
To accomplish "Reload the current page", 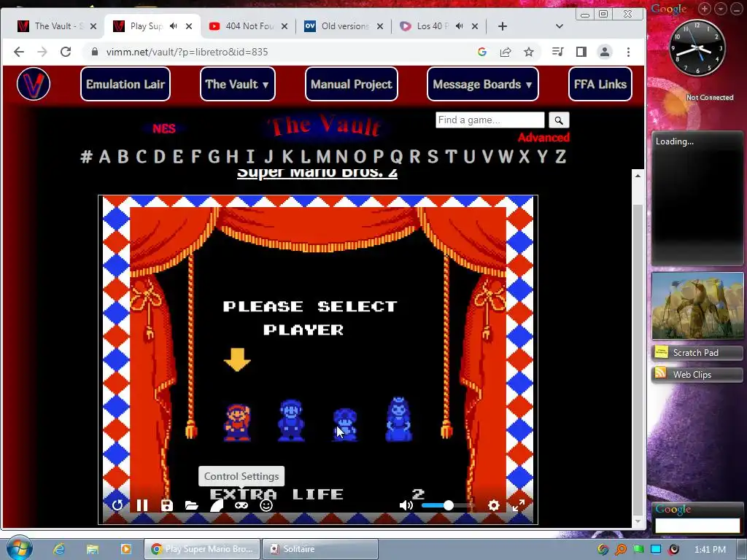I will [x=66, y=52].
